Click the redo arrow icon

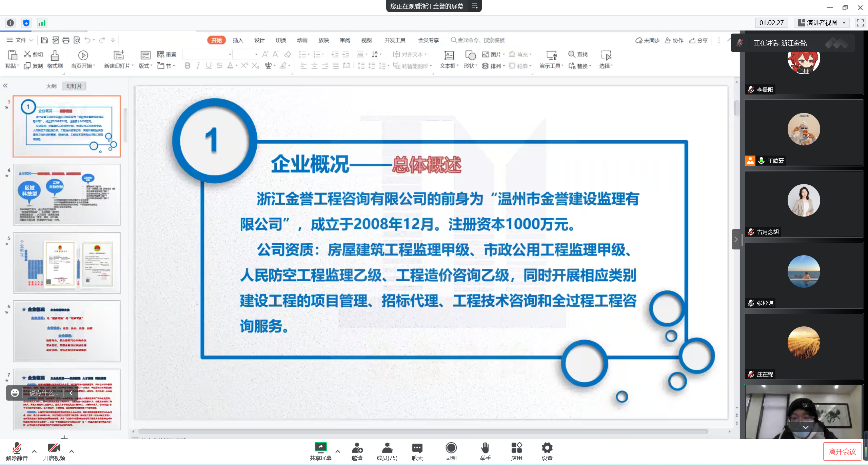point(102,40)
